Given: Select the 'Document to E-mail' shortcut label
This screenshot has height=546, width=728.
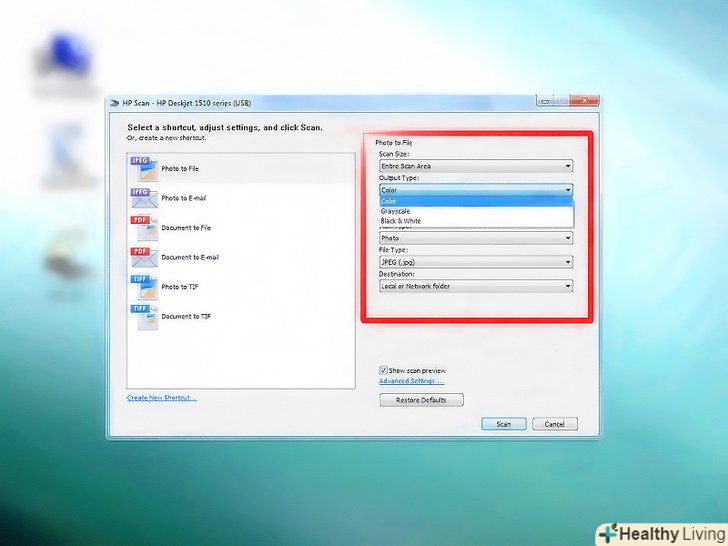Looking at the screenshot, I should tap(190, 257).
